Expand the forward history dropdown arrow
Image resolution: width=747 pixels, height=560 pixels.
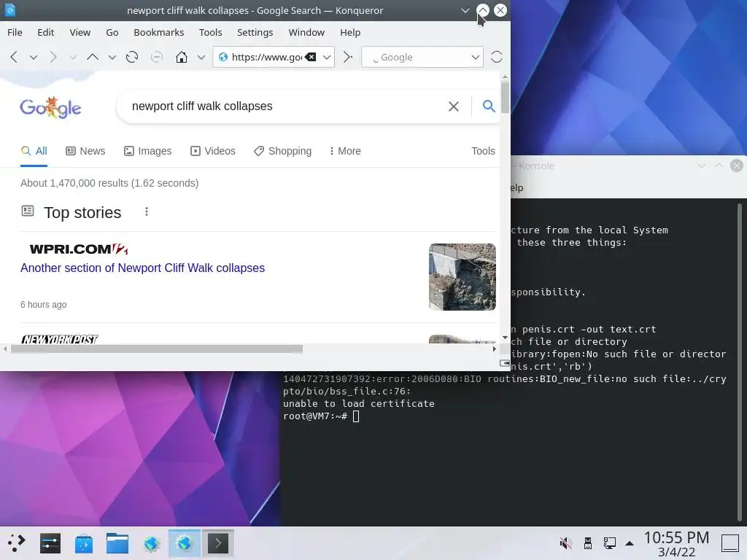(x=72, y=57)
